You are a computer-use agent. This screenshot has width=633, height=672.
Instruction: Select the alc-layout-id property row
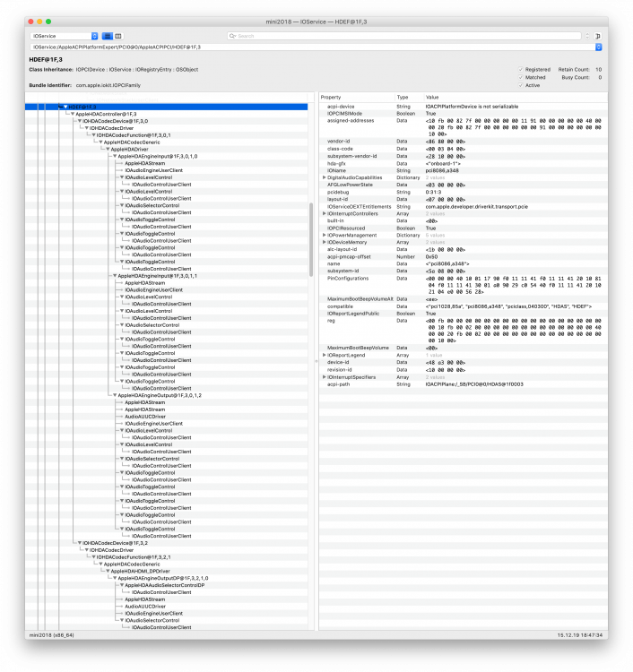(x=464, y=249)
